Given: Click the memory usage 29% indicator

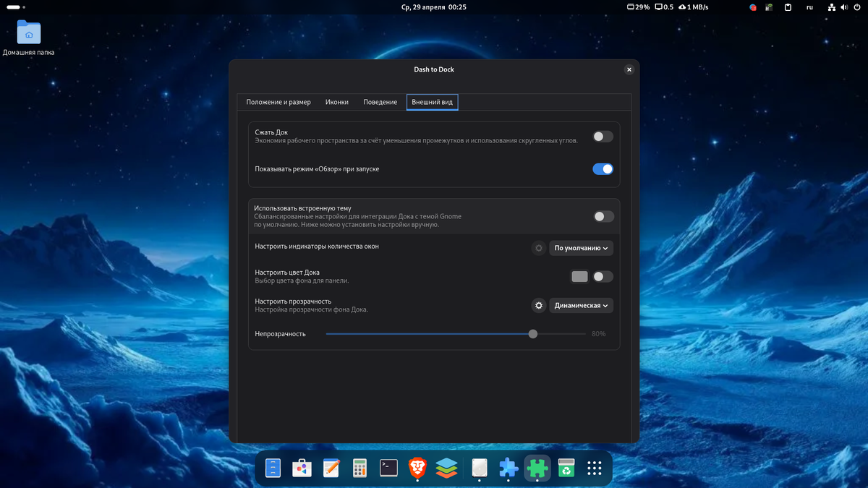Looking at the screenshot, I should pyautogui.click(x=638, y=7).
